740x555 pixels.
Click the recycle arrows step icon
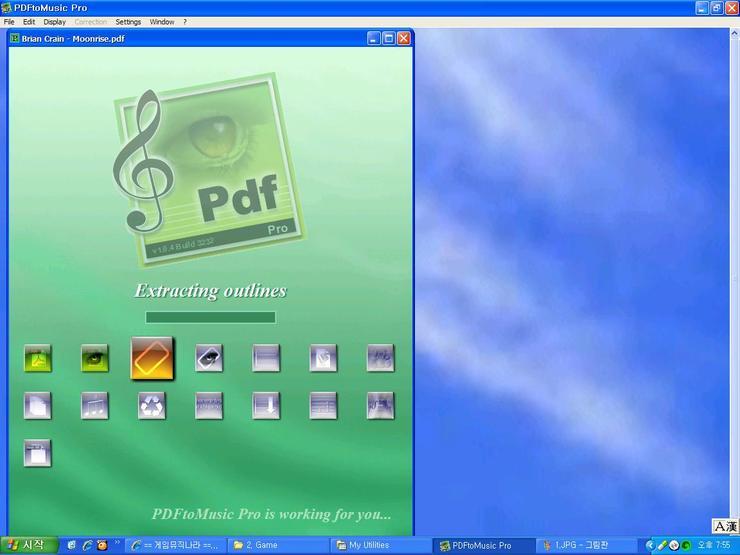(152, 405)
